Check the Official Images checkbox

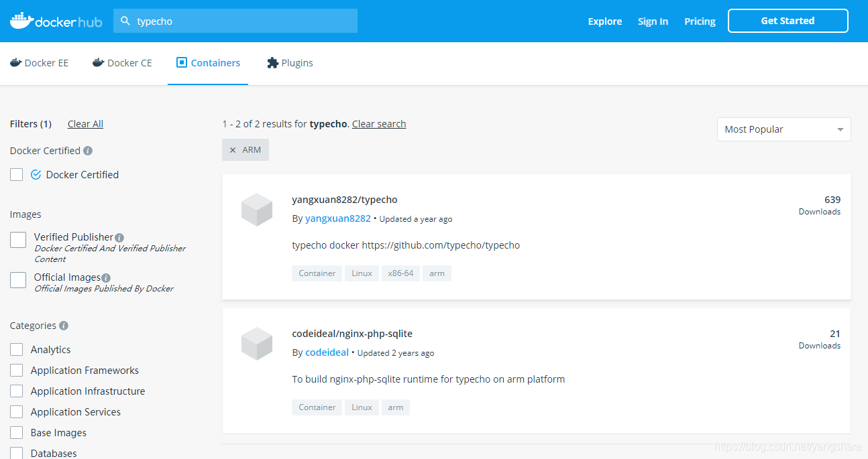point(18,280)
